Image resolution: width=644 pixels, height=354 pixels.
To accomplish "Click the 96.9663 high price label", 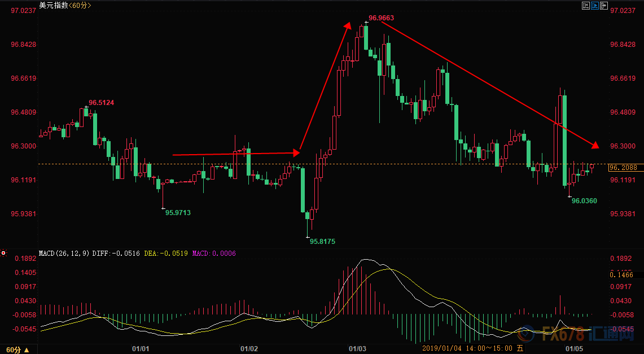I will (381, 18).
